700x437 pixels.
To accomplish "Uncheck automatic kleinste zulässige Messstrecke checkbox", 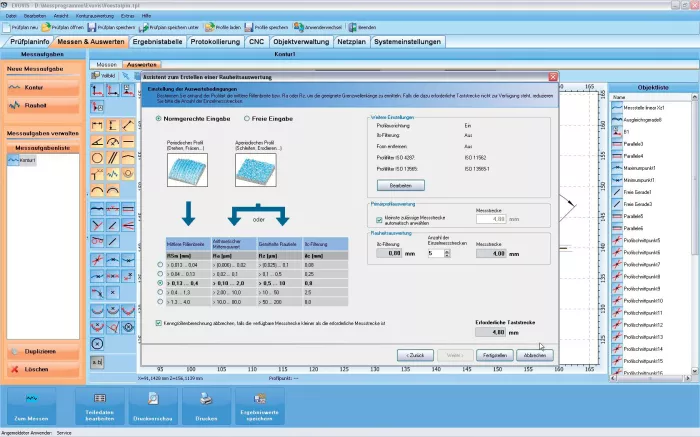I will coord(366,218).
